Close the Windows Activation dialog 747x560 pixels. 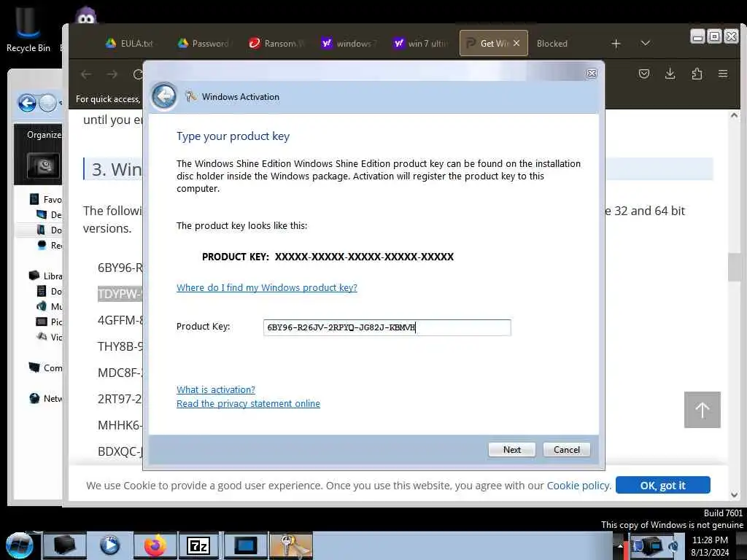click(x=591, y=73)
